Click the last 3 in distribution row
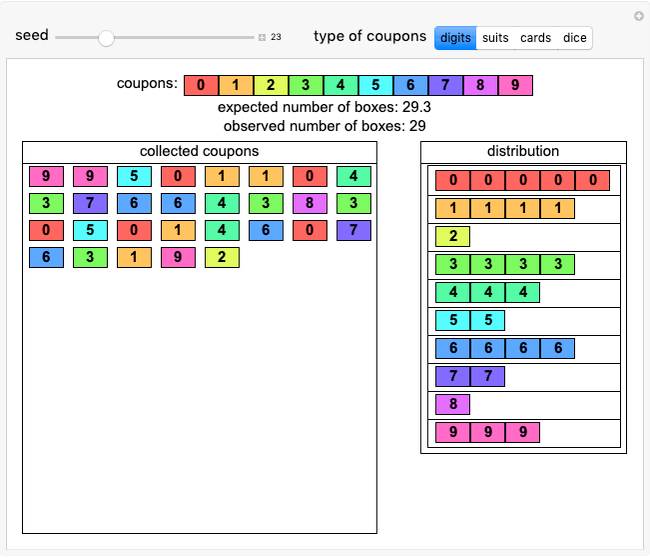This screenshot has height=558, width=650. tap(558, 264)
